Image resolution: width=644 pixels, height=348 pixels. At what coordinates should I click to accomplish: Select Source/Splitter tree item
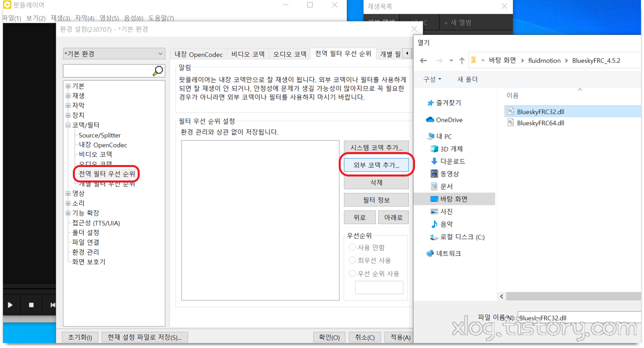click(100, 135)
